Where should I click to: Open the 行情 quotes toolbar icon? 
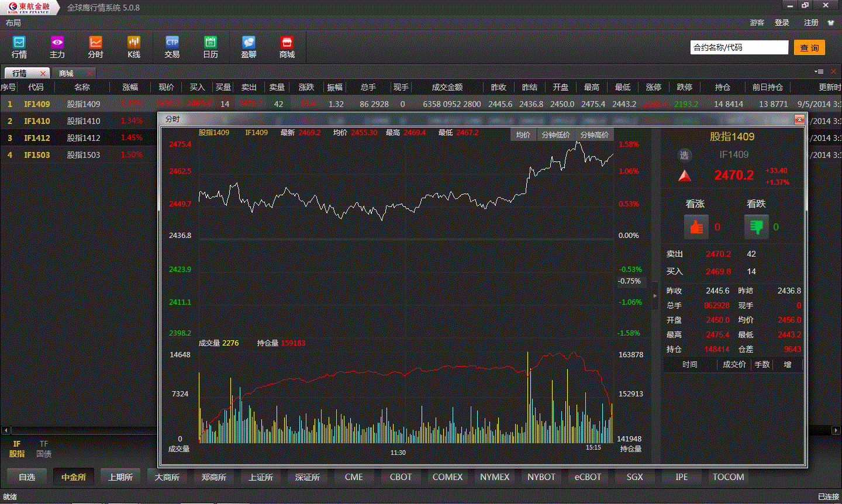[x=19, y=47]
